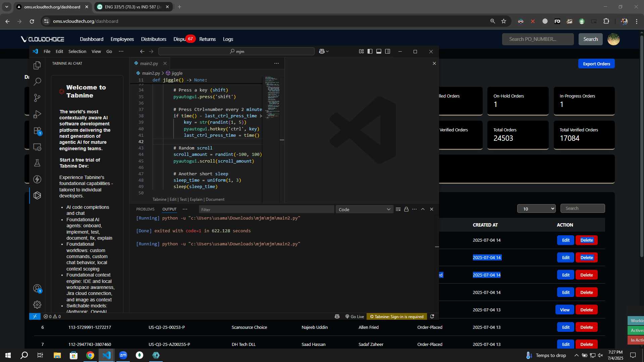Screen dimensions: 644x362
Task: Select the Tabnine activity bar icon
Action: click(37, 195)
